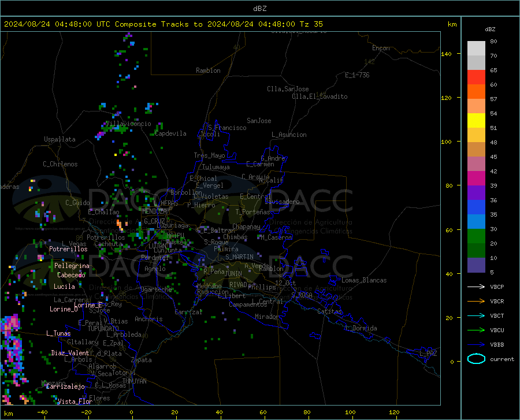Click the Vista_Flor map label
The width and height of the screenshot is (520, 420).
[75, 402]
